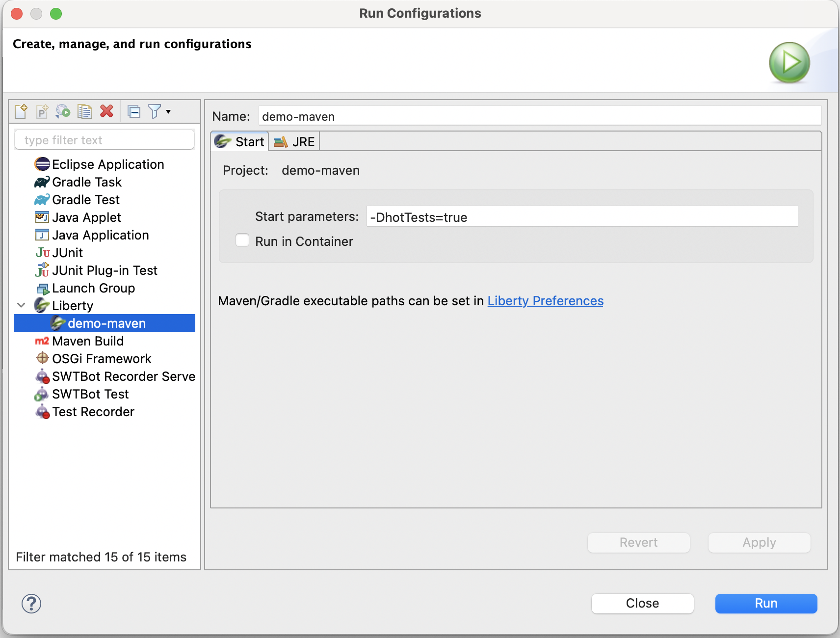840x638 pixels.
Task: Select the Maven Build label
Action: [x=88, y=341]
